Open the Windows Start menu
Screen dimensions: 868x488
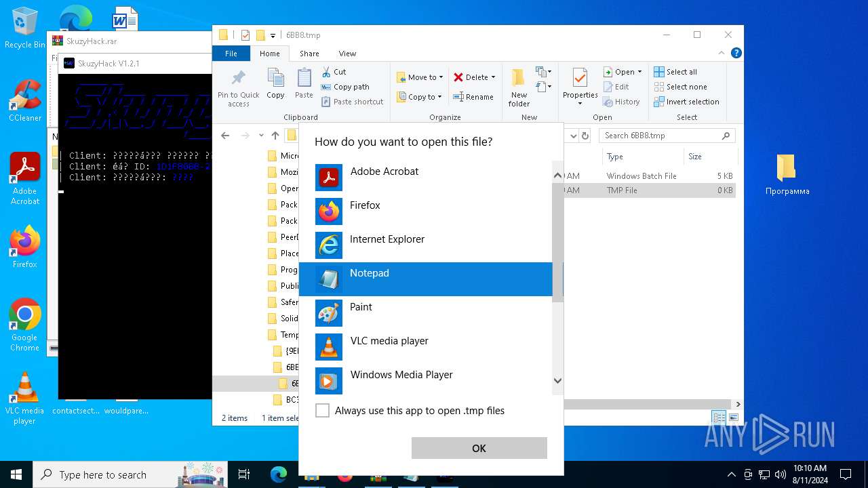[16, 474]
